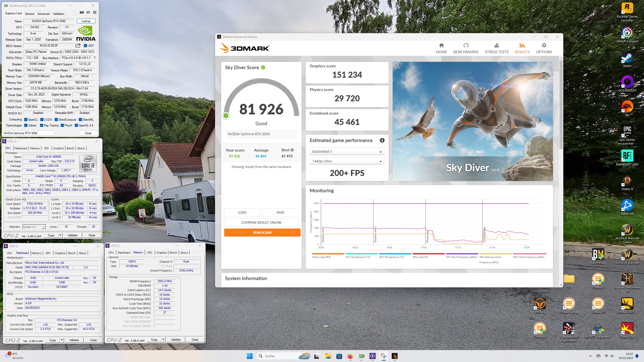Toggle the DirectML checkbox
The width and height of the screenshot is (644, 362).
pos(80,120)
